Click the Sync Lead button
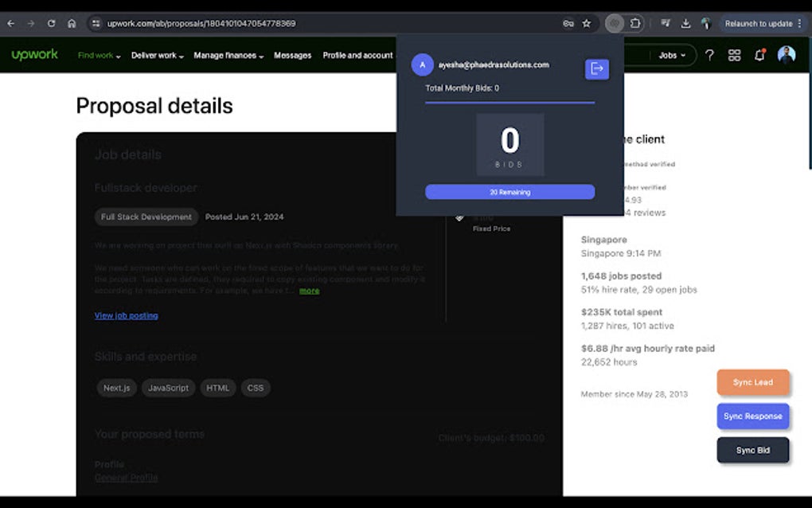 tap(752, 382)
